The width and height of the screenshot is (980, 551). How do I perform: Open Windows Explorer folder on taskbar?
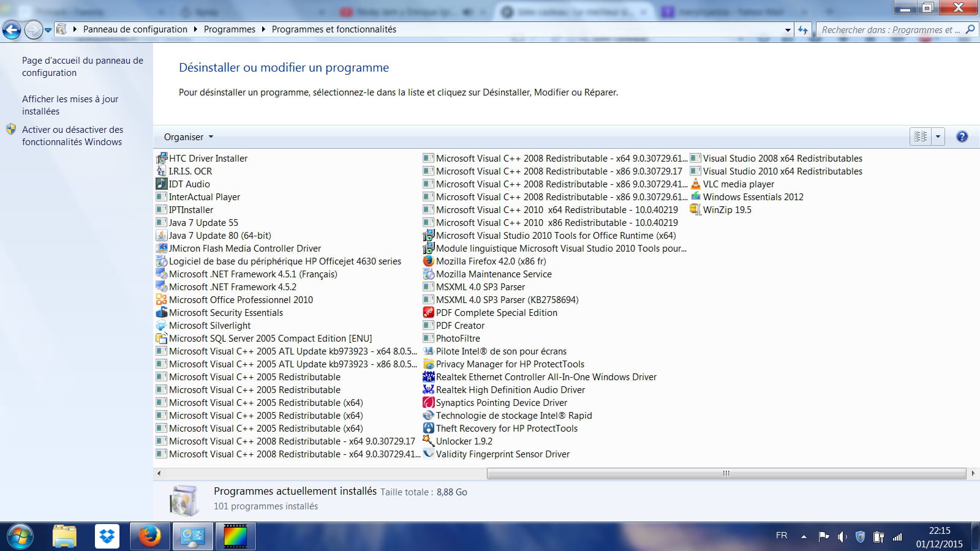click(x=64, y=537)
